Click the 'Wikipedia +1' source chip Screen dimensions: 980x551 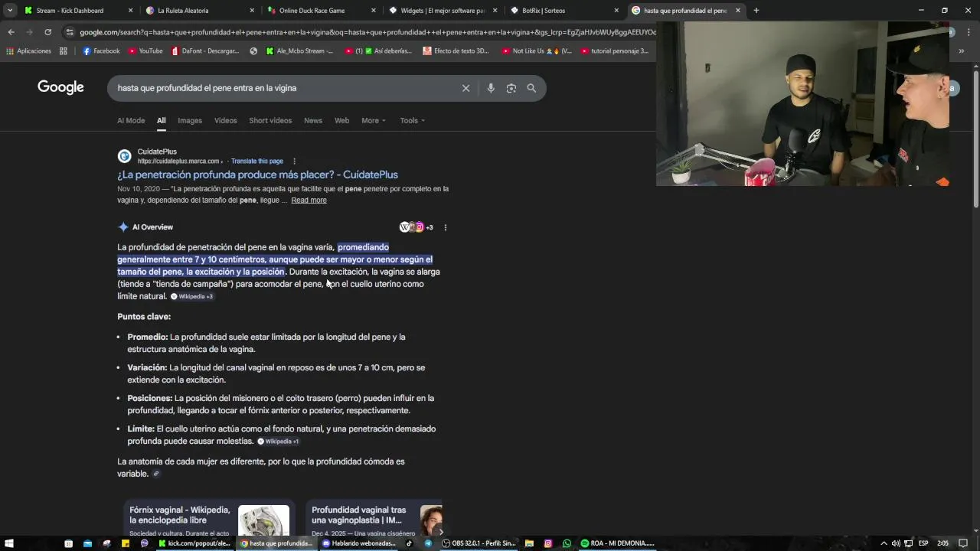[x=279, y=442]
